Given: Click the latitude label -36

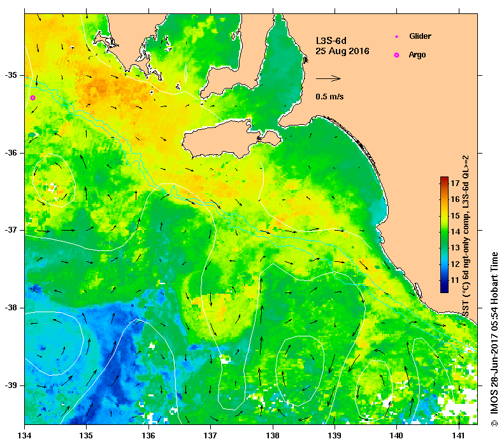Looking at the screenshot, I should [11, 153].
